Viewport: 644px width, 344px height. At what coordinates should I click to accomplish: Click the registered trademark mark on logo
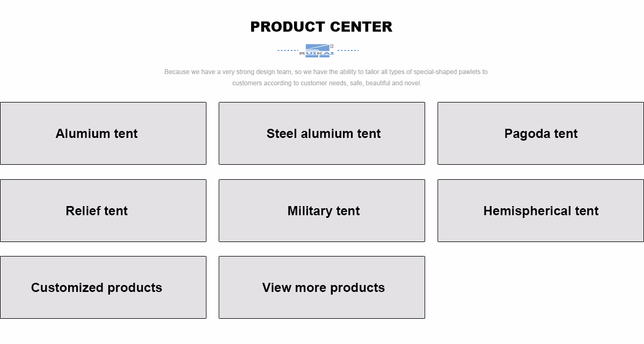[x=332, y=46]
